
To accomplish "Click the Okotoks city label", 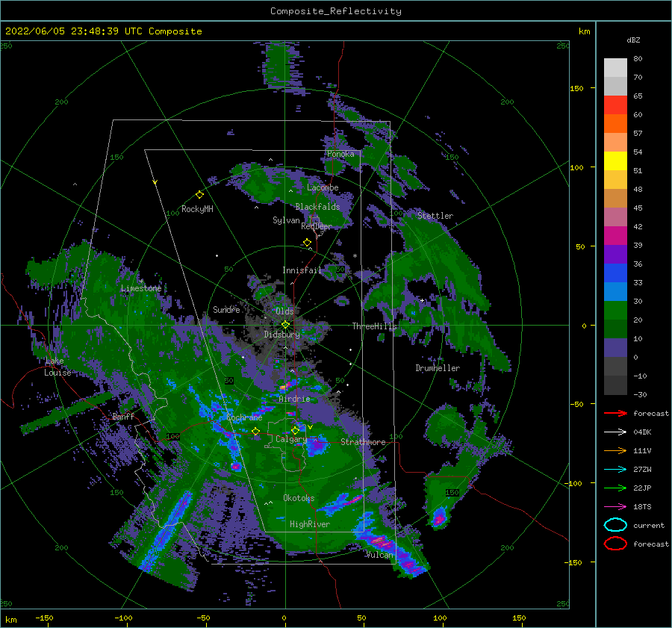I will click(x=299, y=497).
